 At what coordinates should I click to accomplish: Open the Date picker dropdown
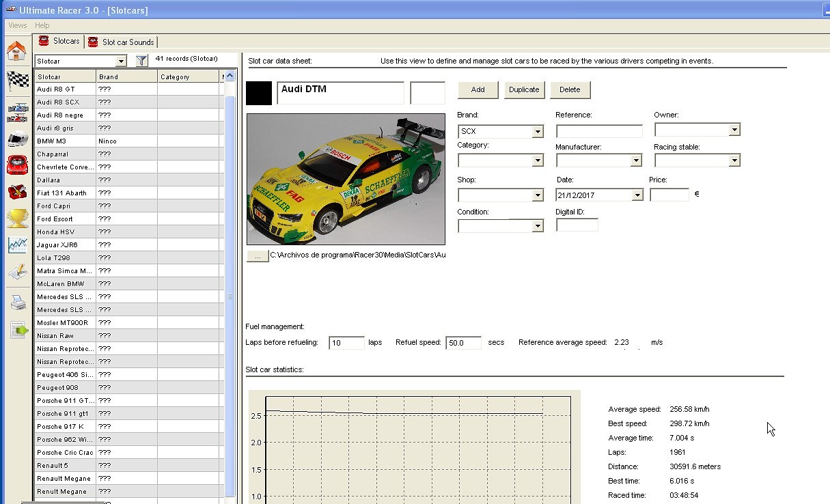click(637, 195)
